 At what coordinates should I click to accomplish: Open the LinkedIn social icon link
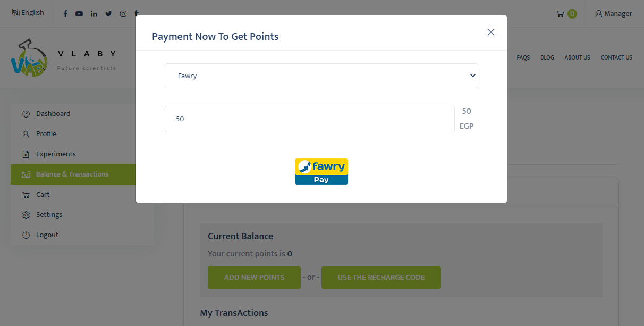[x=94, y=14]
